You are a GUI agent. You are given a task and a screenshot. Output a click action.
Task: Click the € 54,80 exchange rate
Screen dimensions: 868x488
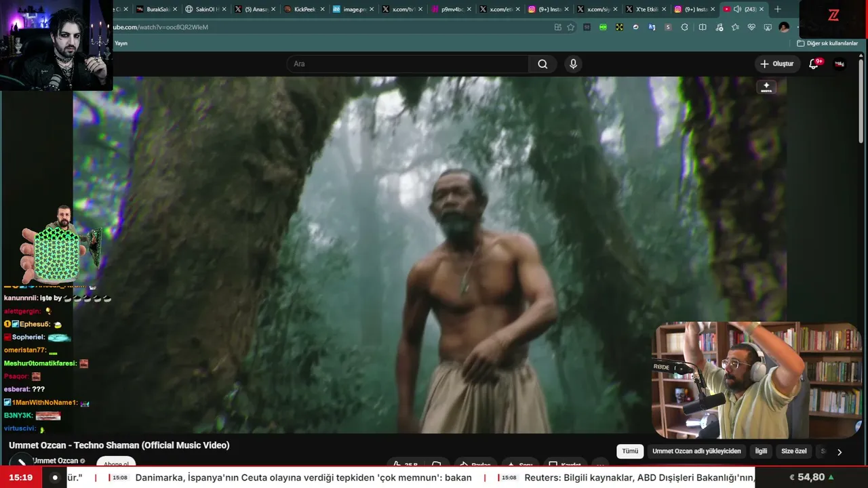(811, 478)
